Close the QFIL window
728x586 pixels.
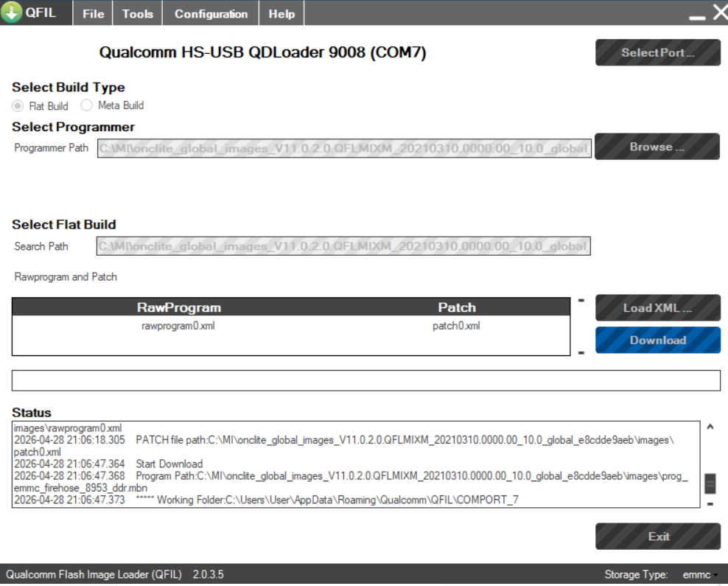coord(720,13)
